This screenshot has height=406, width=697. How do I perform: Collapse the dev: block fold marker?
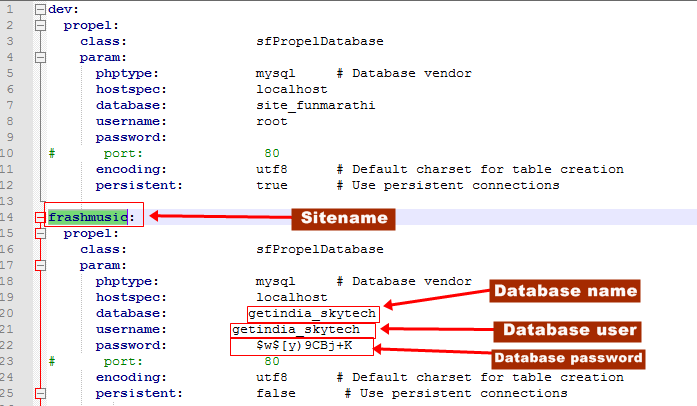click(x=40, y=9)
